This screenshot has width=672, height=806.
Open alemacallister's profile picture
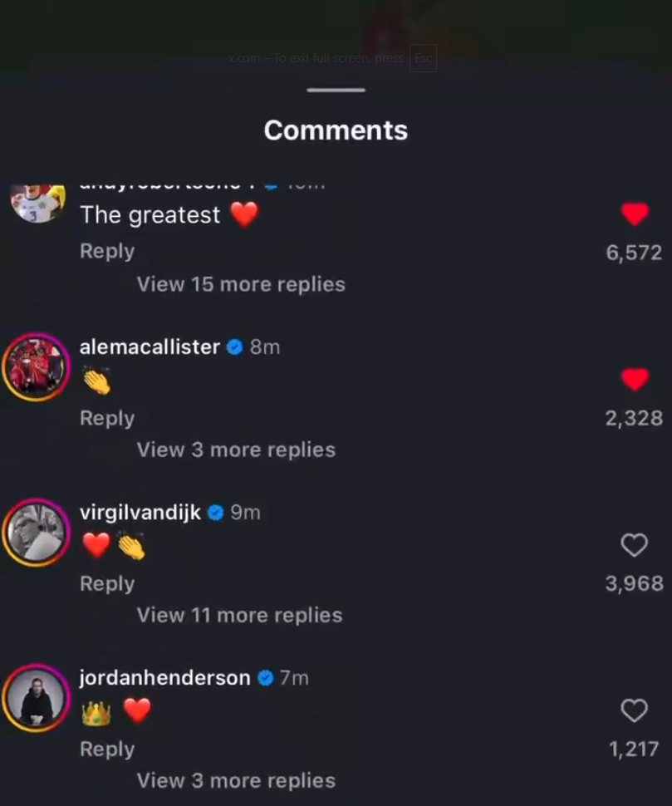click(36, 366)
